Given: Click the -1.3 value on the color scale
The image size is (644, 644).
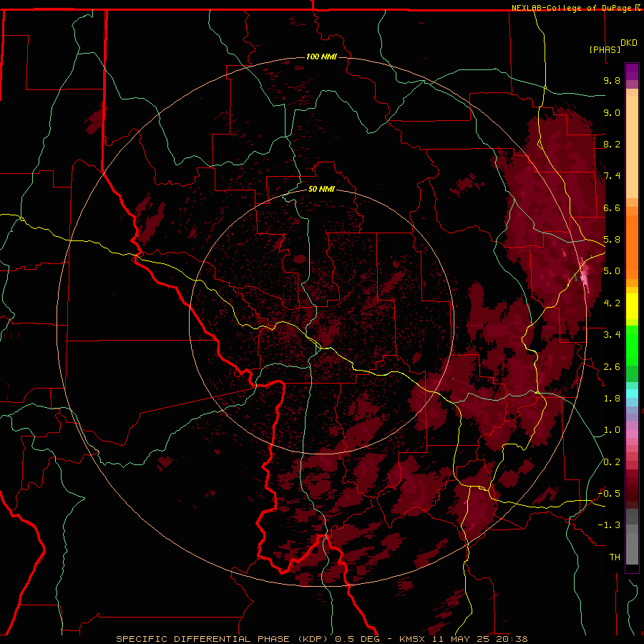Looking at the screenshot, I should 609,525.
